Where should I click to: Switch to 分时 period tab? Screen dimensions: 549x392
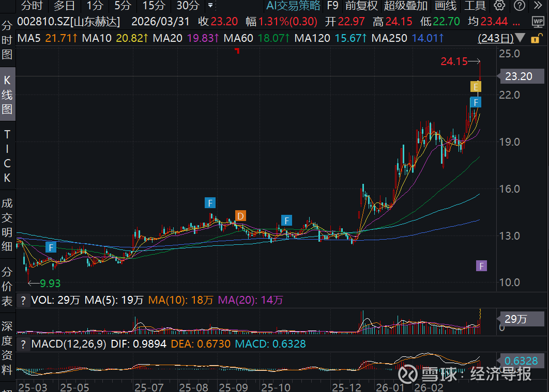pos(32,5)
